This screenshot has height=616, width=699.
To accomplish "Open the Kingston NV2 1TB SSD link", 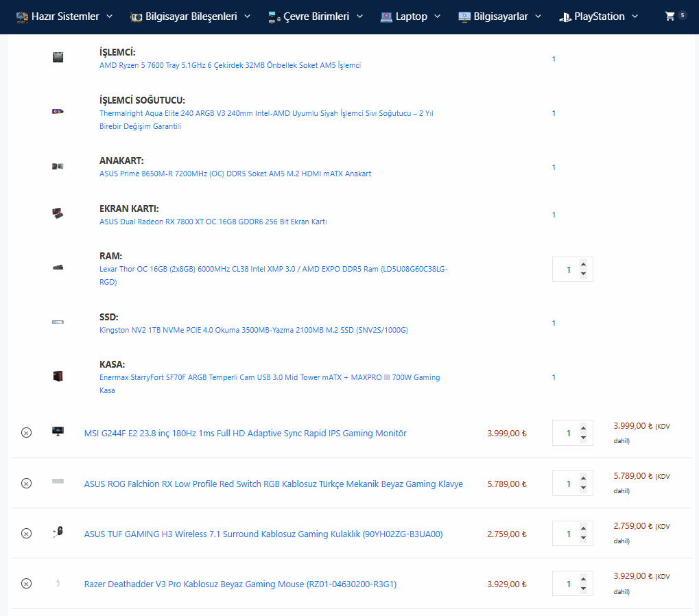I will pyautogui.click(x=254, y=330).
